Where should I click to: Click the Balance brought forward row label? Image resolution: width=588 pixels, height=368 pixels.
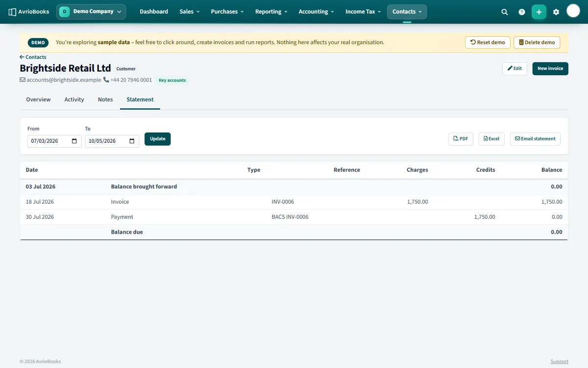coord(144,186)
